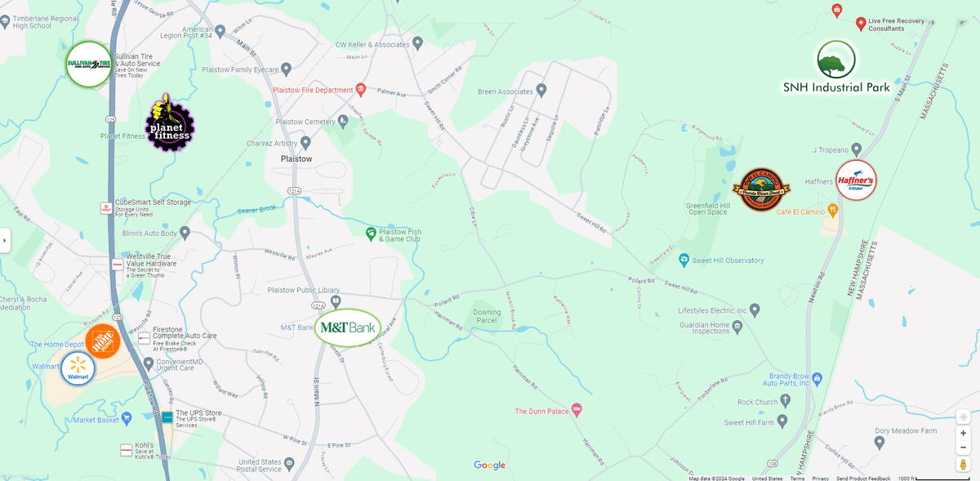980x481 pixels.
Task: Open the Terms link in footer
Action: (797, 479)
